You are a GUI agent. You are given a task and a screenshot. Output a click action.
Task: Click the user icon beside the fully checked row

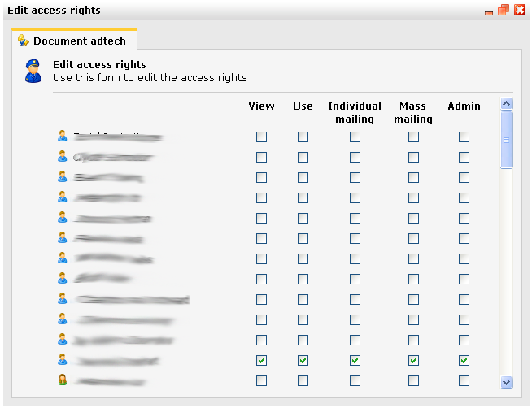pos(63,359)
